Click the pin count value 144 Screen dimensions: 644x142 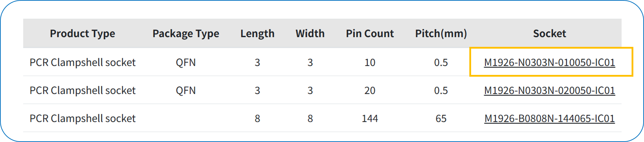(370, 119)
